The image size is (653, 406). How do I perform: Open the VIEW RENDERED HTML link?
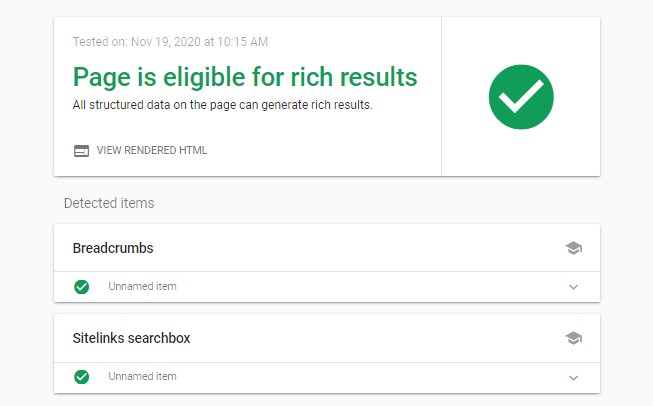click(x=152, y=150)
